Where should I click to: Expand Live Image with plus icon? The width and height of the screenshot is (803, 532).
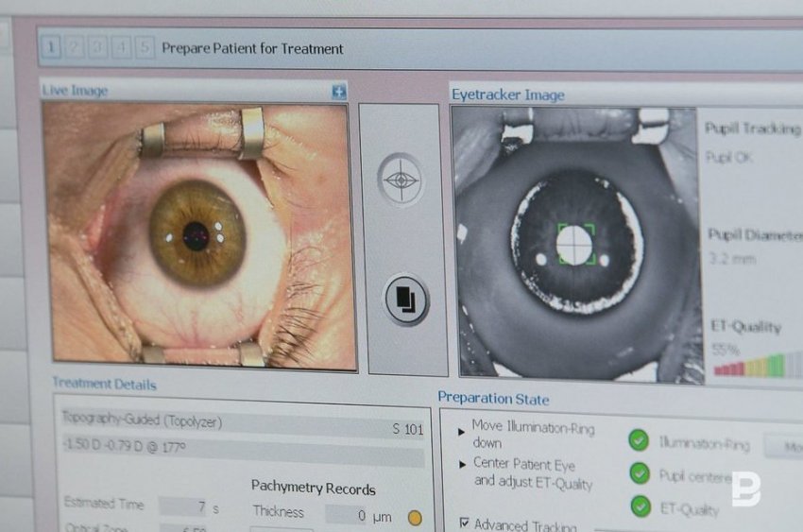click(339, 92)
